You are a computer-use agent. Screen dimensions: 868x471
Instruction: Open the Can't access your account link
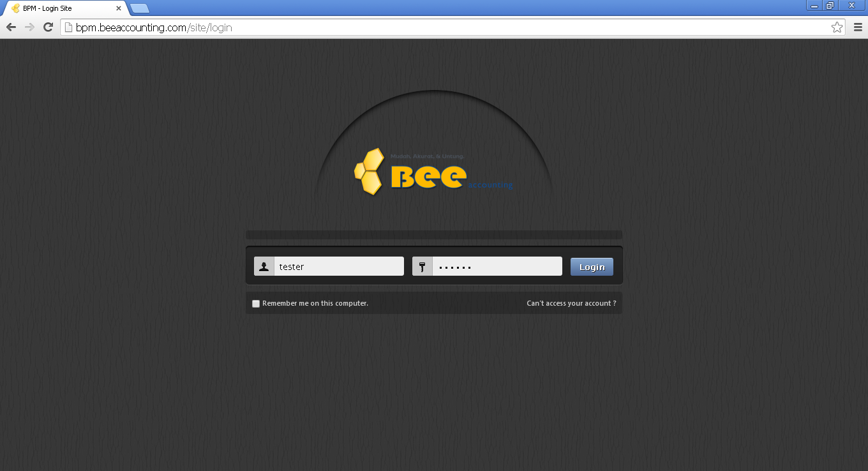[571, 303]
